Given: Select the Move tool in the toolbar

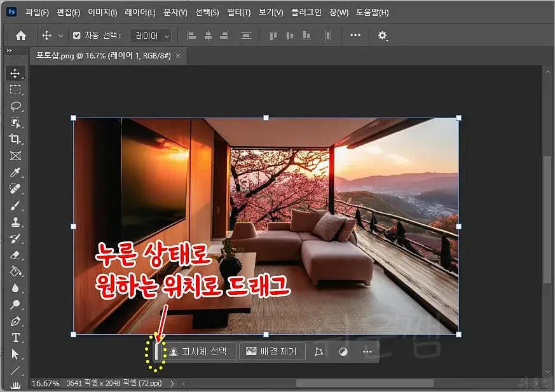Looking at the screenshot, I should point(16,72).
